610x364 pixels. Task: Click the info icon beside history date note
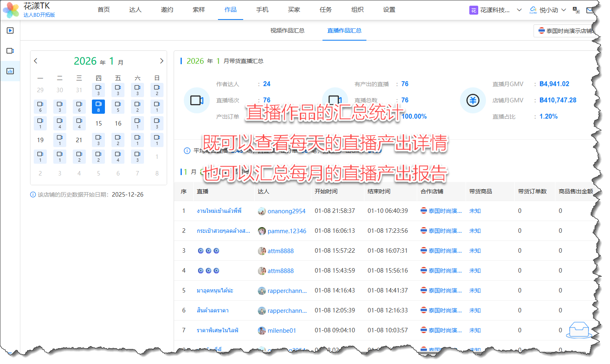[33, 195]
